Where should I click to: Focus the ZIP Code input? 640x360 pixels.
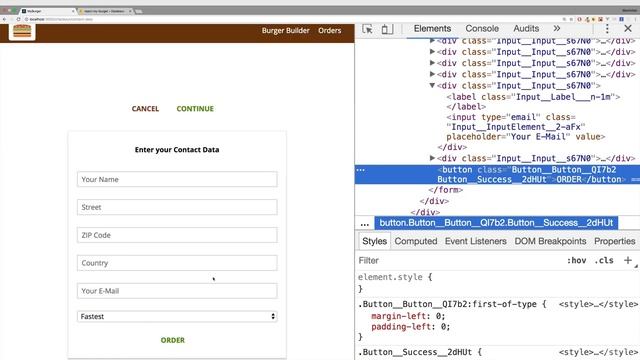177,235
